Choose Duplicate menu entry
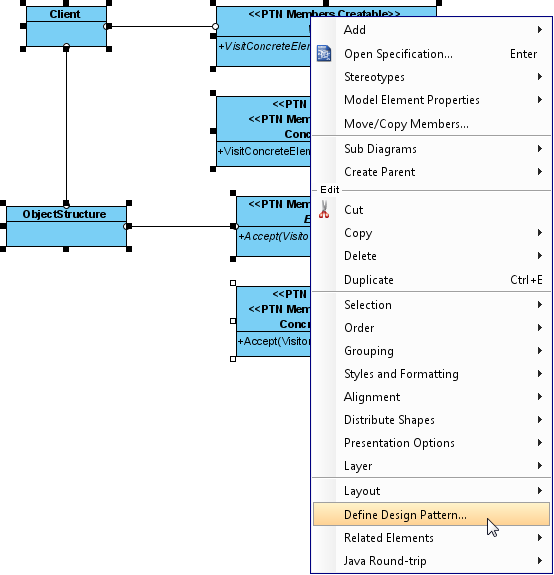The image size is (554, 575). click(x=431, y=280)
